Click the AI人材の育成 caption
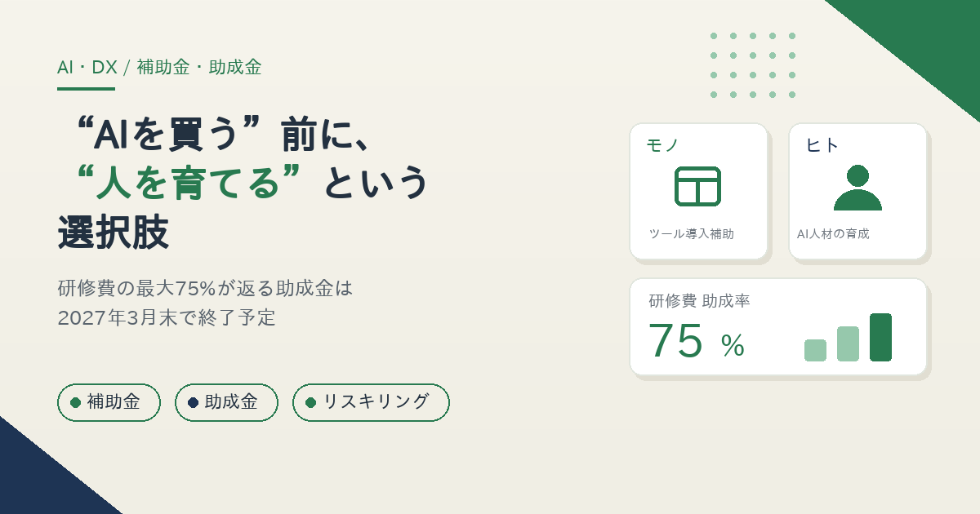This screenshot has height=514, width=980. pos(833,234)
